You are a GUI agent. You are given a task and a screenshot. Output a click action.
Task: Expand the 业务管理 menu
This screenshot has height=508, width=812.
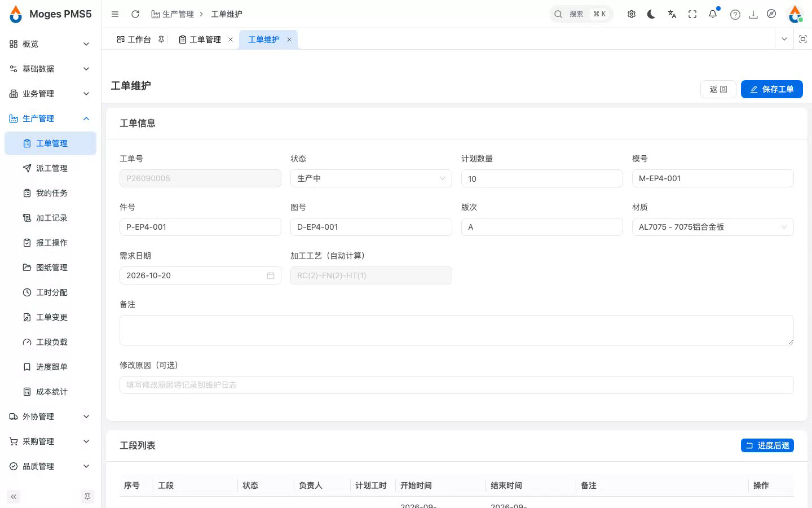click(50, 94)
